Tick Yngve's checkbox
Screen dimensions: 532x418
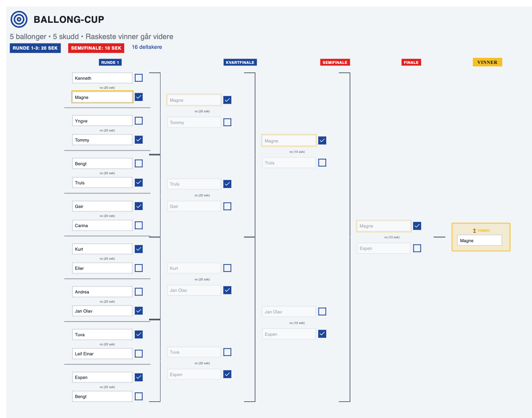click(x=139, y=120)
